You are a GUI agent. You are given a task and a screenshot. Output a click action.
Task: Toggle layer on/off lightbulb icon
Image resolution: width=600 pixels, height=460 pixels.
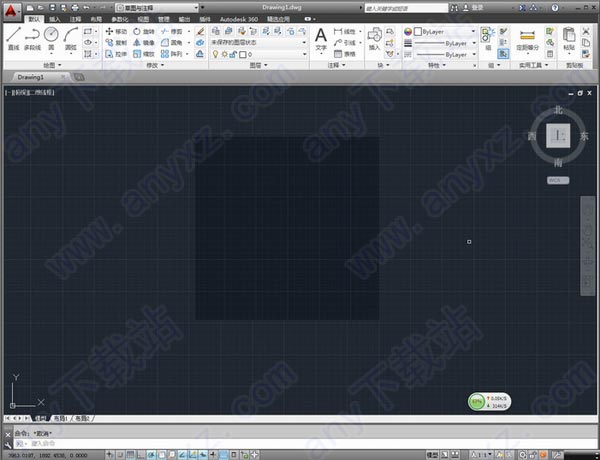click(x=215, y=54)
